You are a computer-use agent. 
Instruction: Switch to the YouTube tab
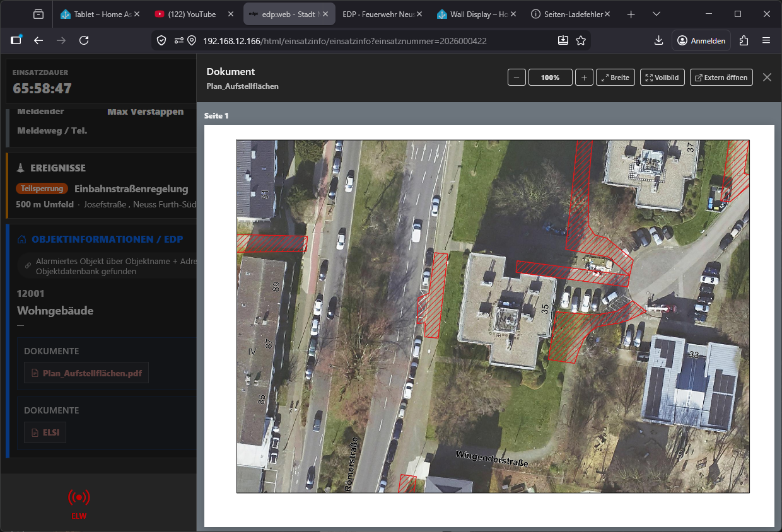(x=191, y=14)
